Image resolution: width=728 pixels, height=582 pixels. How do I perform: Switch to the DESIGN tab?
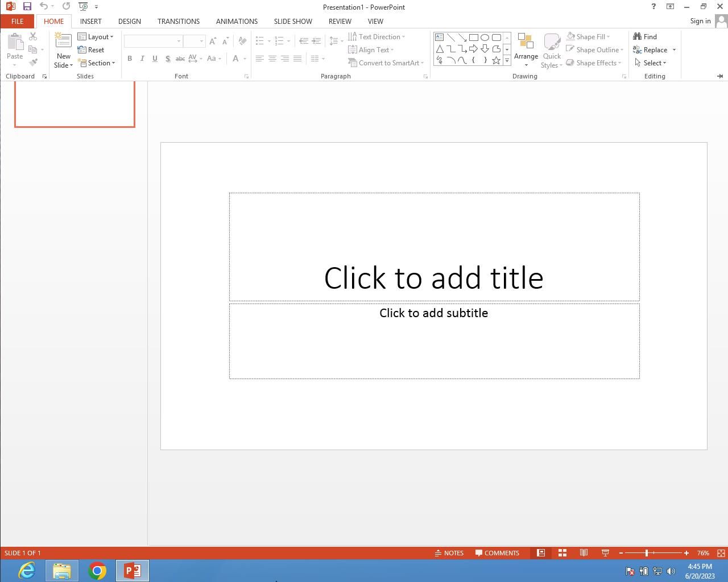tap(129, 21)
